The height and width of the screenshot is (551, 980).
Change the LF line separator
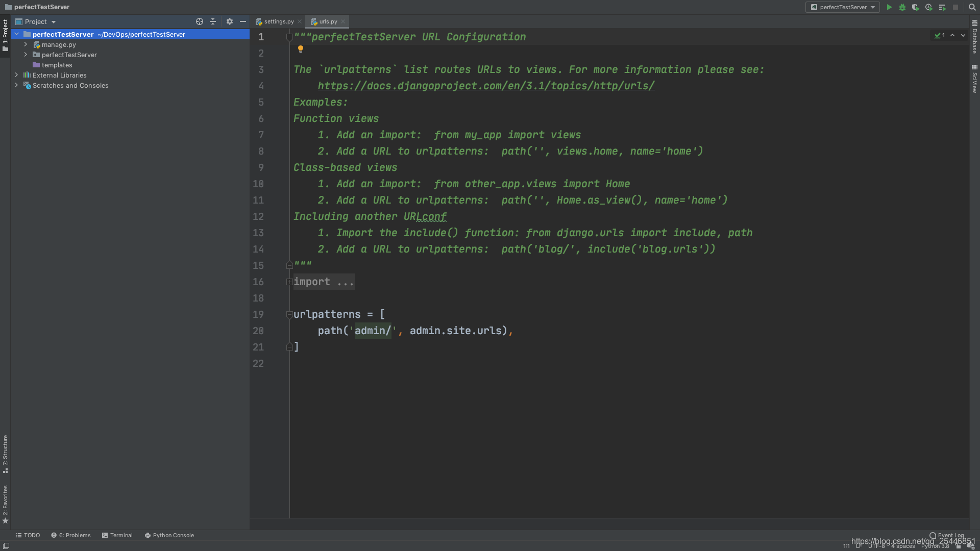[859, 546]
